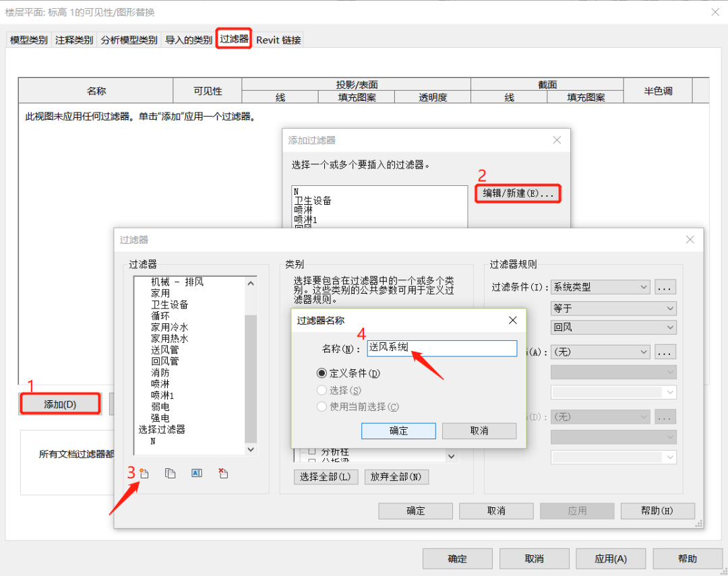Select 消防 in the filter list
The image size is (728, 576).
160,373
